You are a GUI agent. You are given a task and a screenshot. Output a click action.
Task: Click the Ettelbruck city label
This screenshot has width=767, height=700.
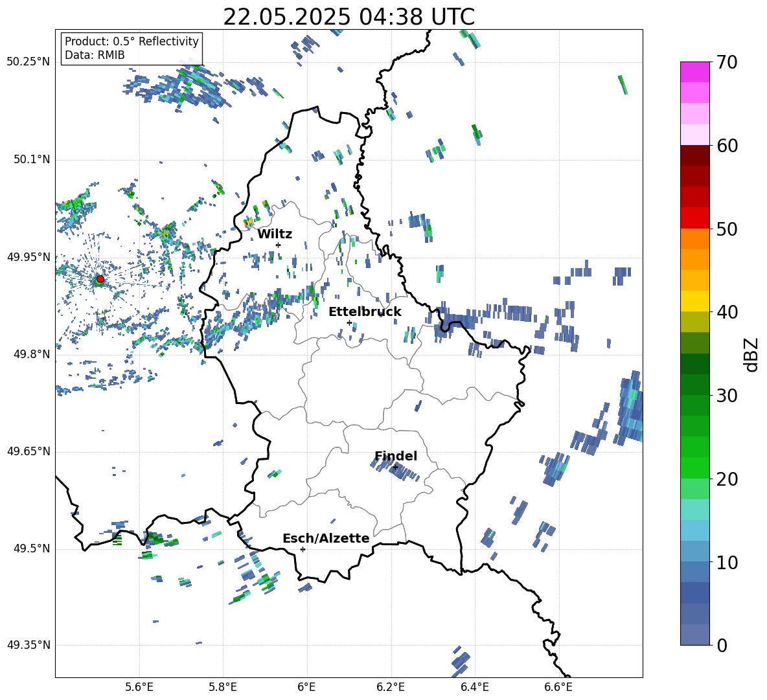click(x=365, y=312)
